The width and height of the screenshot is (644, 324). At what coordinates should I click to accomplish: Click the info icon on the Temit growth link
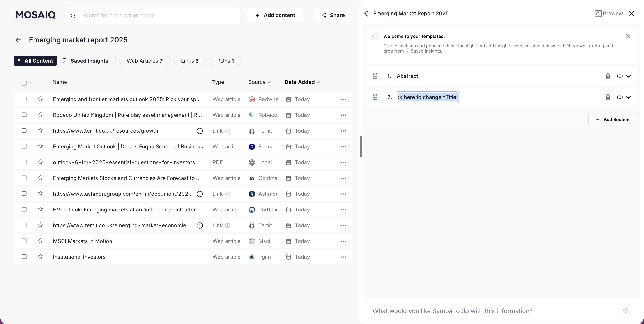click(x=200, y=131)
